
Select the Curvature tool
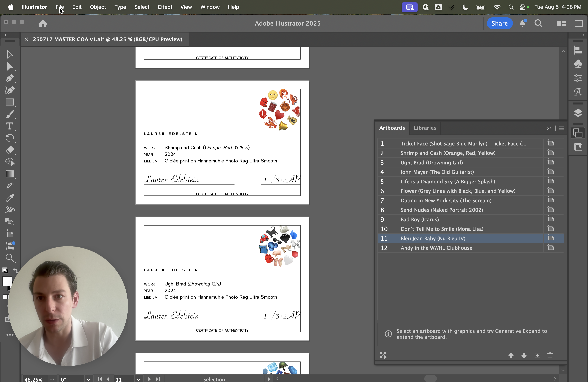tap(10, 90)
